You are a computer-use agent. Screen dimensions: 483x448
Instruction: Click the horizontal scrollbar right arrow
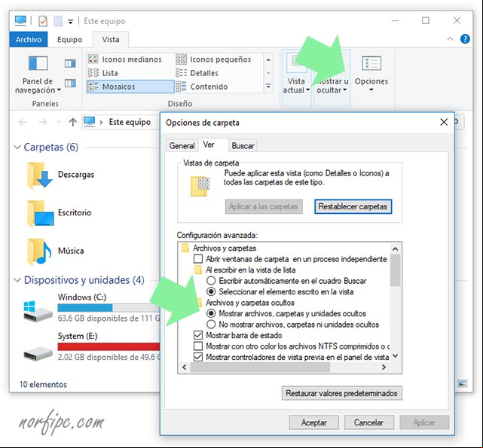pos(384,367)
